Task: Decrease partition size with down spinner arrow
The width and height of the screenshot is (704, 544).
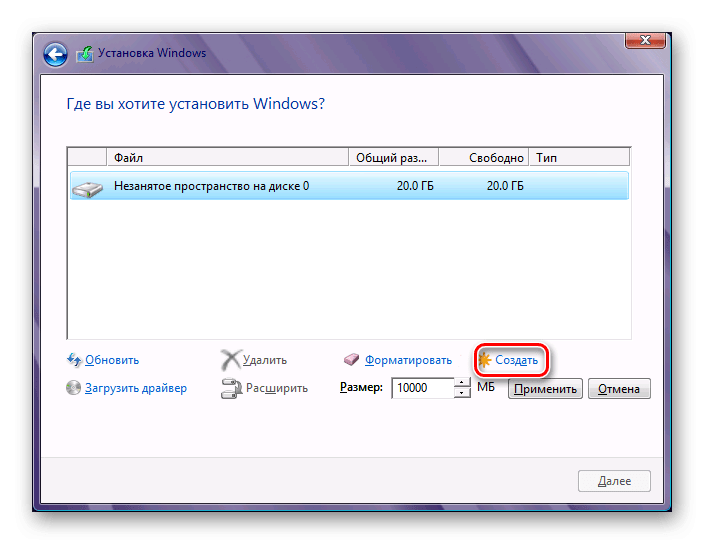Action: [x=462, y=393]
